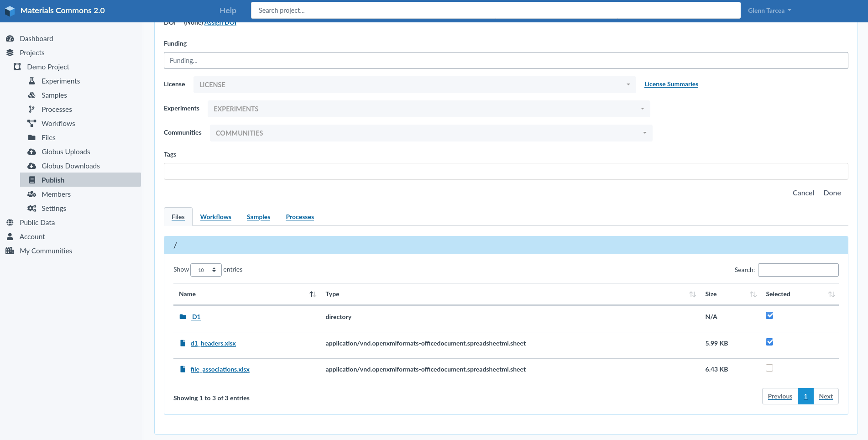Open the License Summaries link
Image resolution: width=868 pixels, height=440 pixels.
tap(671, 84)
